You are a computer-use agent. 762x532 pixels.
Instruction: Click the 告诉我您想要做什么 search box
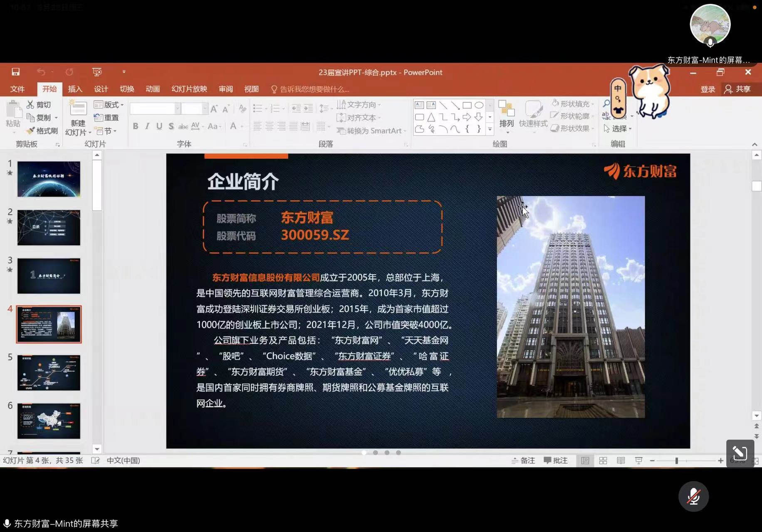pyautogui.click(x=310, y=89)
